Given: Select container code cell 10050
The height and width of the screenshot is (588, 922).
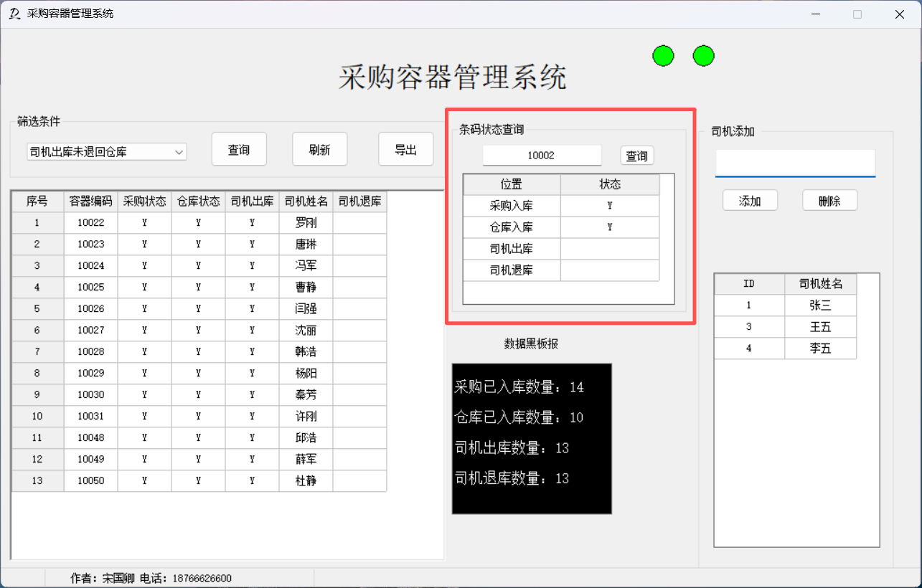Looking at the screenshot, I should [x=91, y=481].
